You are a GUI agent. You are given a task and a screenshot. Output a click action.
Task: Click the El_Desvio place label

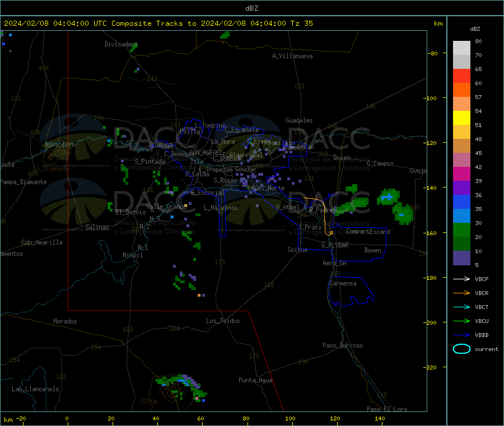click(131, 212)
